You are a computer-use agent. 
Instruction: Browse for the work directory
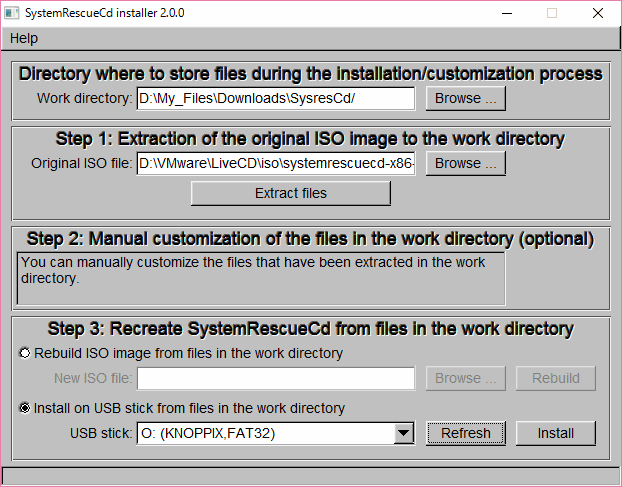pos(466,98)
